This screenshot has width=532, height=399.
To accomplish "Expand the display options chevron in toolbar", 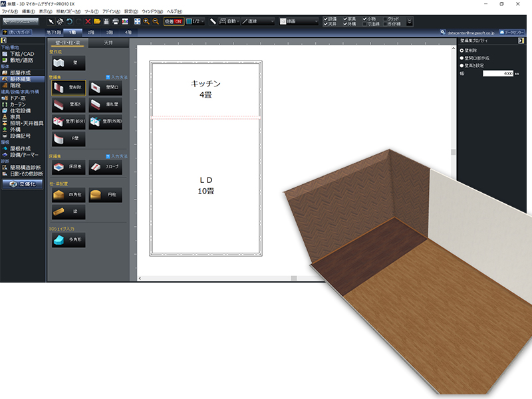I will [410, 21].
